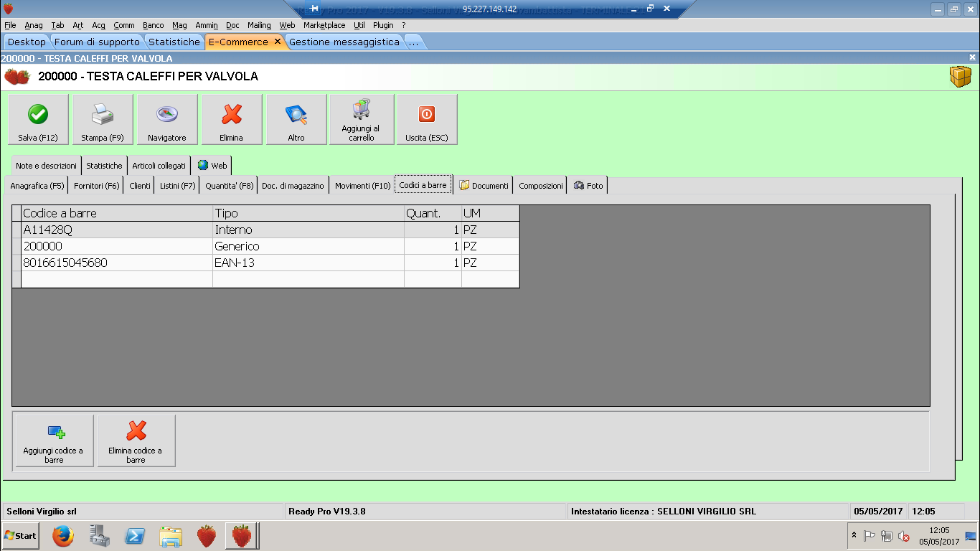Open File Explorer in the taskbar

171,536
